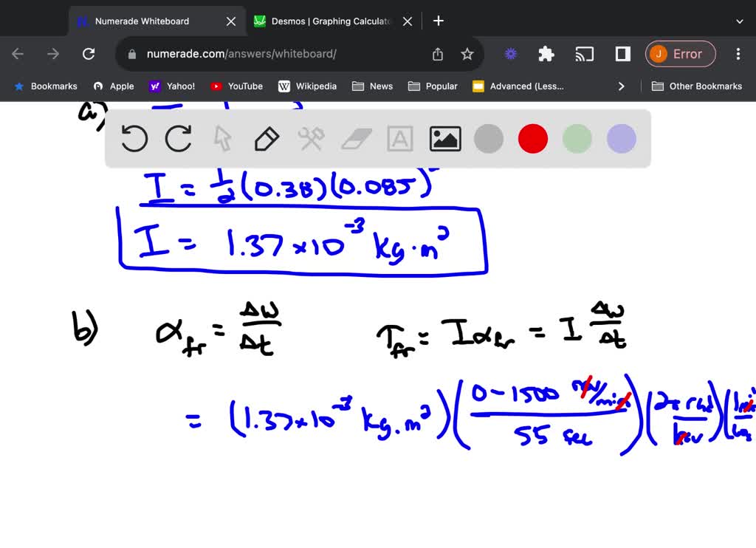756x548 pixels.
Task: Select the pen drawing tool
Action: point(267,139)
